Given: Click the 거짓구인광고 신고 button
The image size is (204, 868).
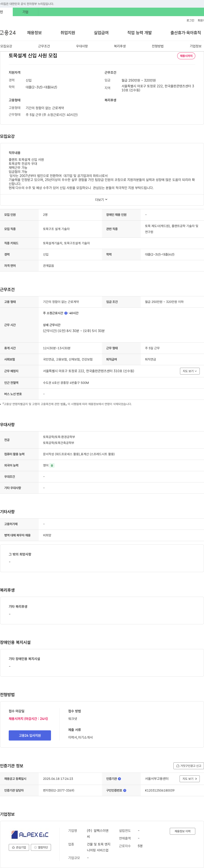Looking at the screenshot, I should (188, 766).
